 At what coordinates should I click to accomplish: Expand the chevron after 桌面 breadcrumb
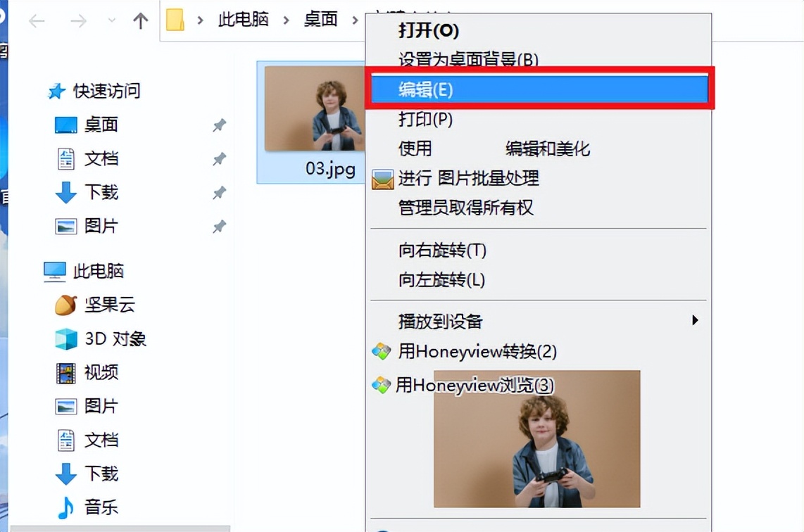point(355,20)
